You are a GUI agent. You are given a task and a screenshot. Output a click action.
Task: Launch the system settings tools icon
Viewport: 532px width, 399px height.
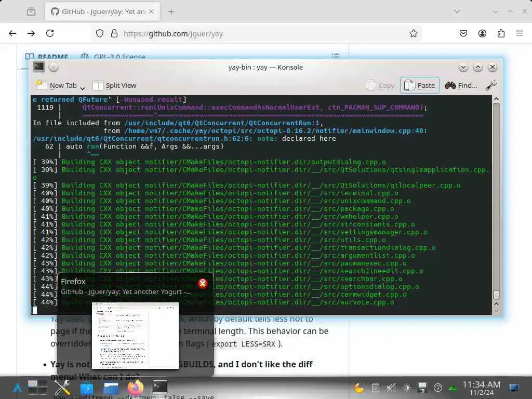(62, 388)
